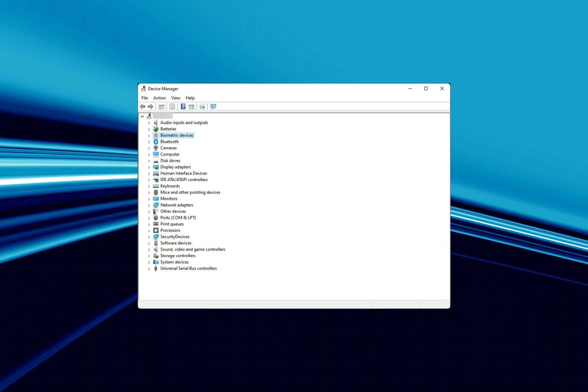
Task: Expand the SecurityDevices chevron
Action: pyautogui.click(x=149, y=237)
